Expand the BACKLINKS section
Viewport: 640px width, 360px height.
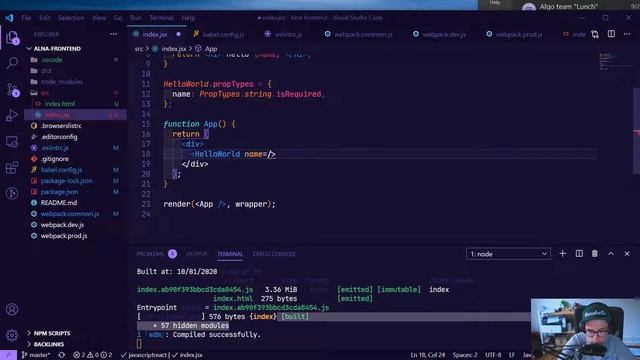(x=49, y=344)
